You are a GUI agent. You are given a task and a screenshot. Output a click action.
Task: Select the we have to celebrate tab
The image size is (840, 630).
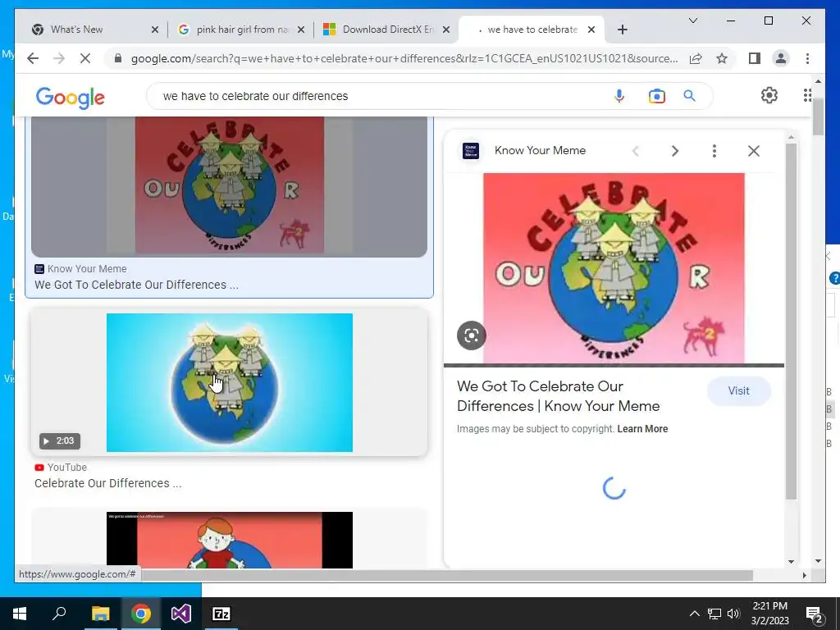coord(531,30)
